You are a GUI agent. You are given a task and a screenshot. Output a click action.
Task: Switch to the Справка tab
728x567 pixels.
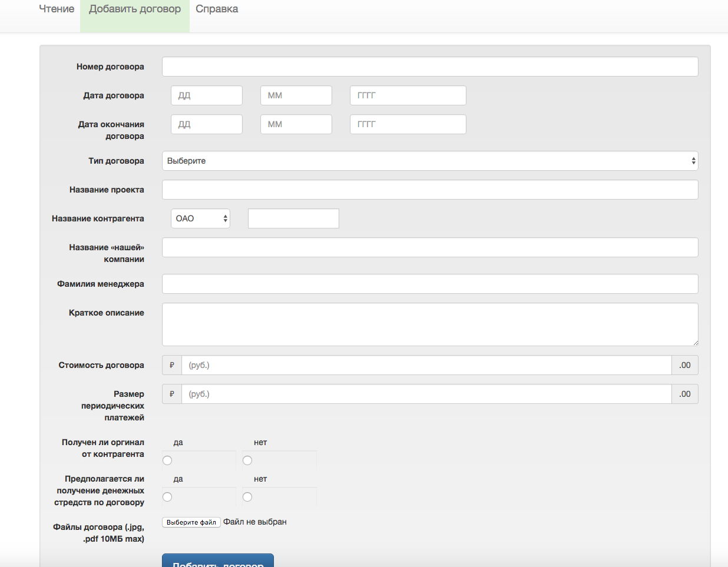pos(217,9)
